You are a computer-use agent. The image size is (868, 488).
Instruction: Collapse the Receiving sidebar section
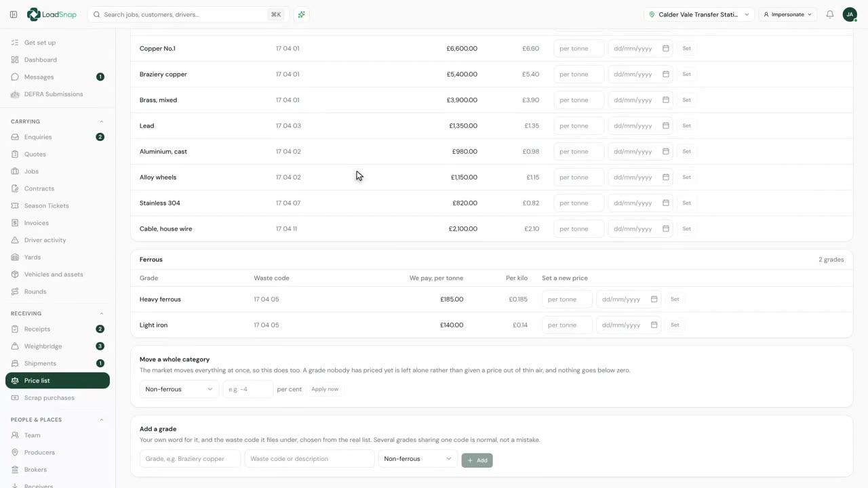102,314
